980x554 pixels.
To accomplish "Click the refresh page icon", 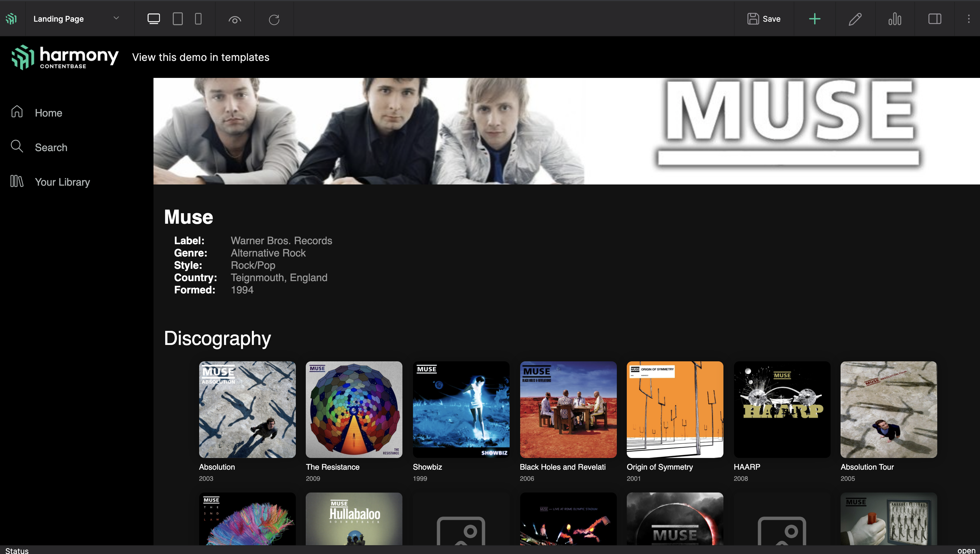I will (274, 19).
